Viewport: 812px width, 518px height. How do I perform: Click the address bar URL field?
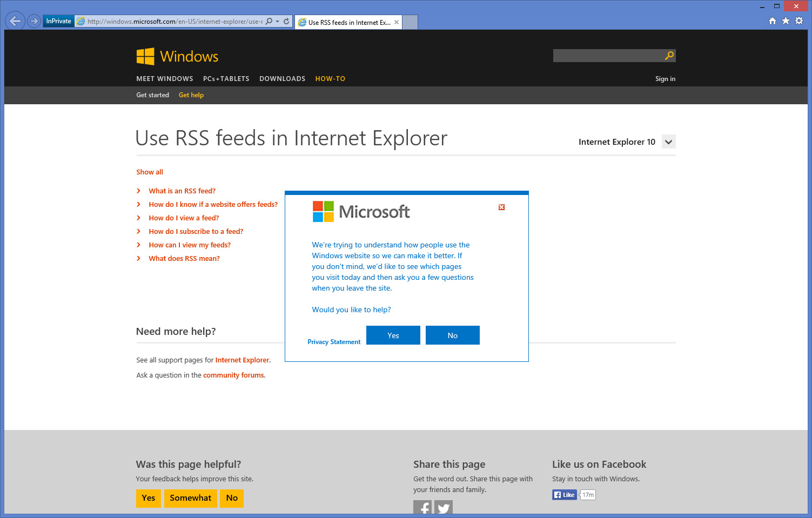174,22
